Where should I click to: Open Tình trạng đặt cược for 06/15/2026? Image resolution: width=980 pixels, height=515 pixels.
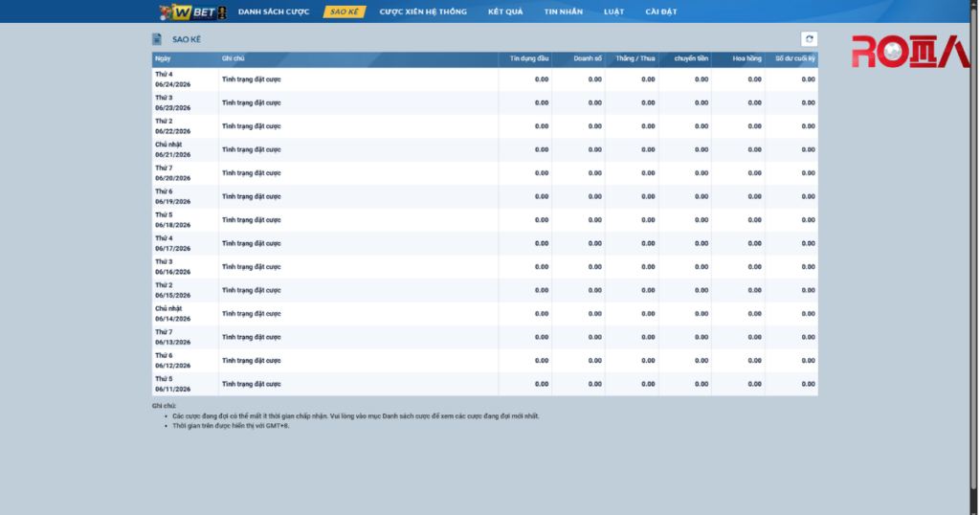click(252, 291)
